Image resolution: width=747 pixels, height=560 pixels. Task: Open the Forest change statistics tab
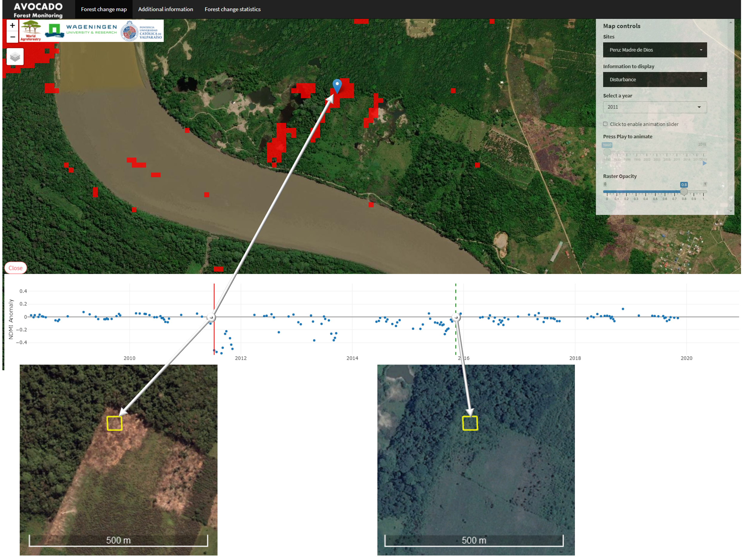tap(232, 9)
